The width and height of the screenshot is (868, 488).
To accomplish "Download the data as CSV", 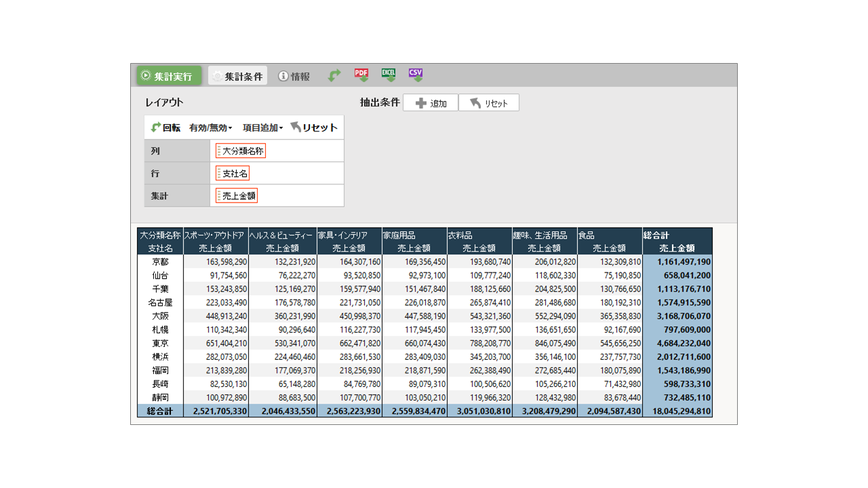I will point(416,75).
